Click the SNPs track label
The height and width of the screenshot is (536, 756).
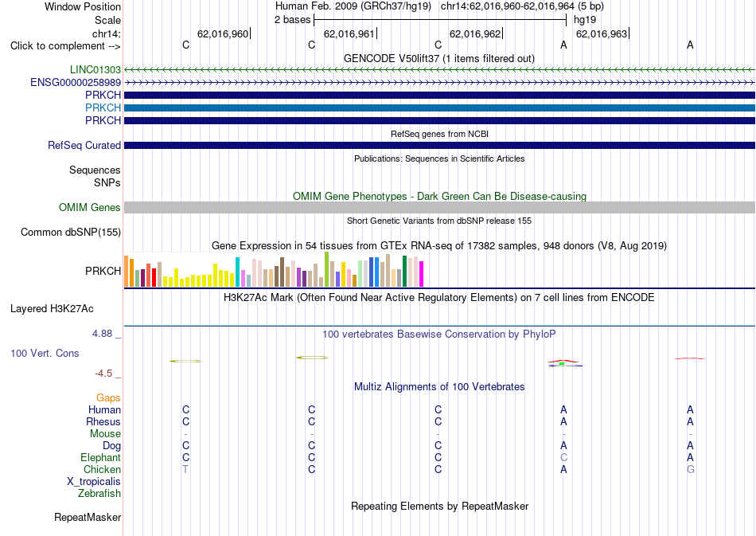pyautogui.click(x=107, y=182)
